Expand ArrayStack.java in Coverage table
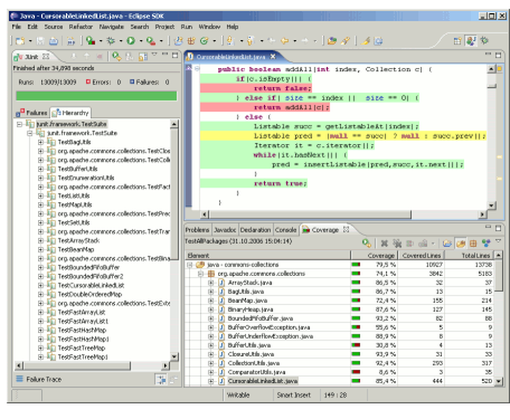Viewport: 510px width, 420px height. coord(211,283)
